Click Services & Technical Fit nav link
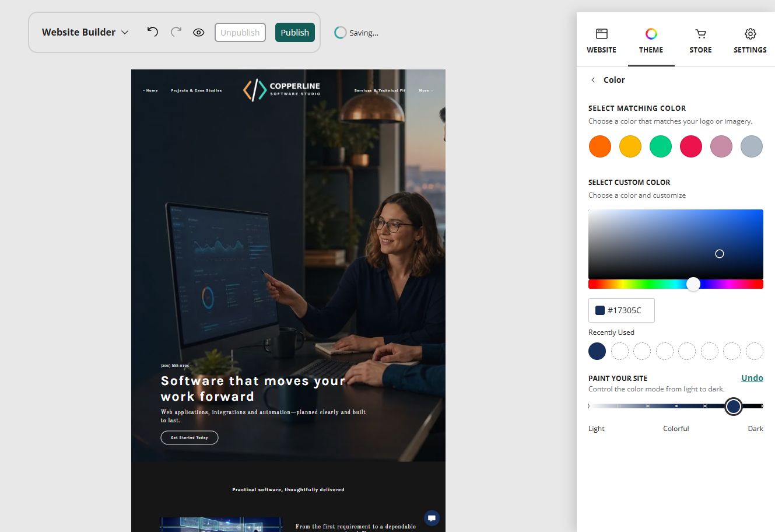The width and height of the screenshot is (775, 532). pos(380,90)
